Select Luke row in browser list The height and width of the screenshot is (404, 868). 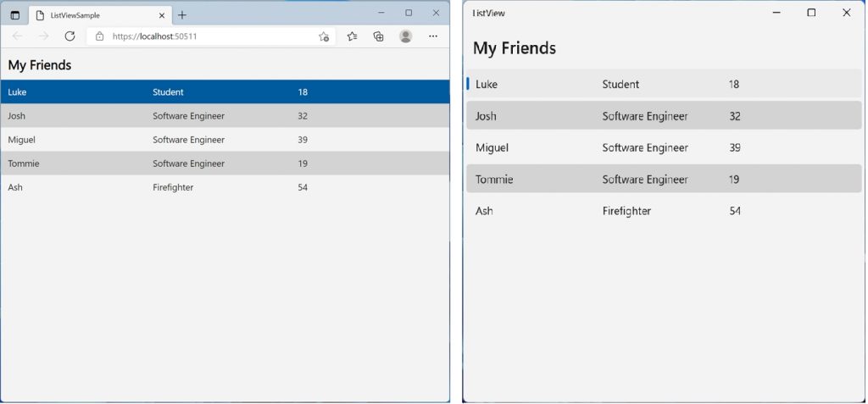(x=225, y=91)
